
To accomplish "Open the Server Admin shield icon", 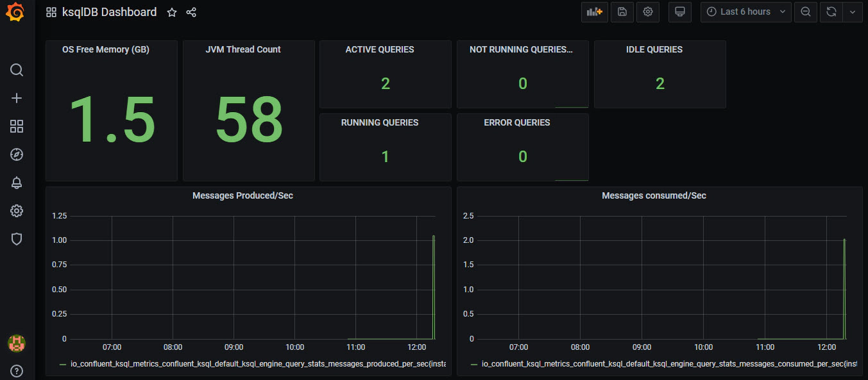I will click(x=17, y=239).
